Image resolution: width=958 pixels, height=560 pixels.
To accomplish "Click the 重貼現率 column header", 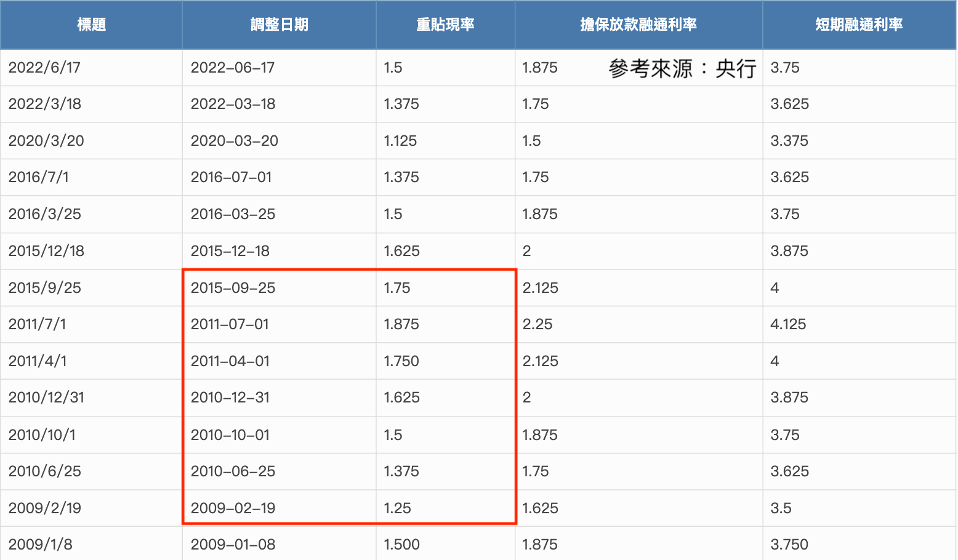I will [x=445, y=25].
